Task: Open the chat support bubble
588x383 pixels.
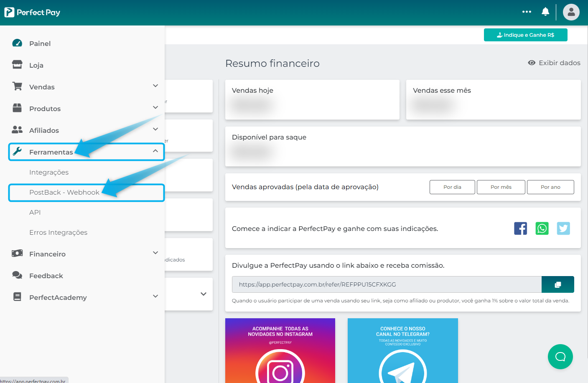Action: pyautogui.click(x=560, y=356)
